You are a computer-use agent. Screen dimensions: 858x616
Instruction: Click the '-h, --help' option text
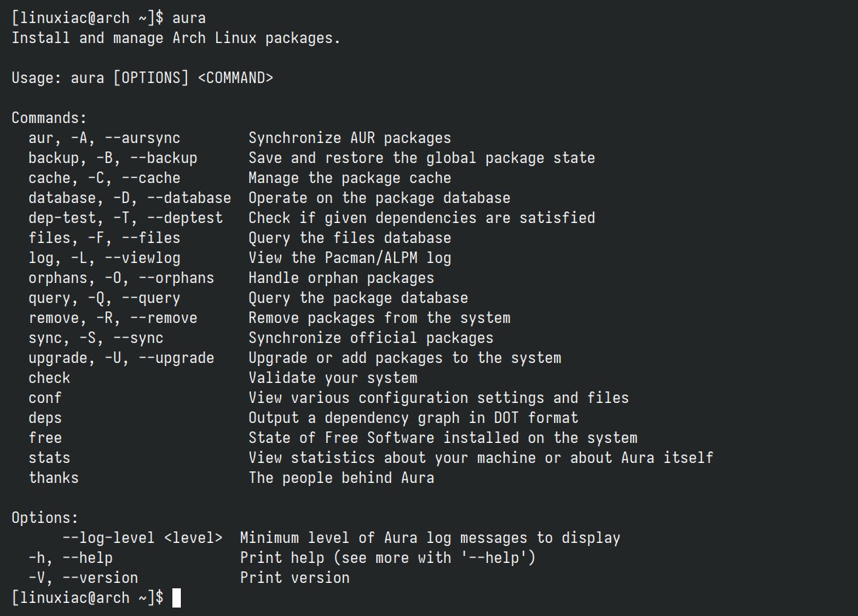[71, 558]
